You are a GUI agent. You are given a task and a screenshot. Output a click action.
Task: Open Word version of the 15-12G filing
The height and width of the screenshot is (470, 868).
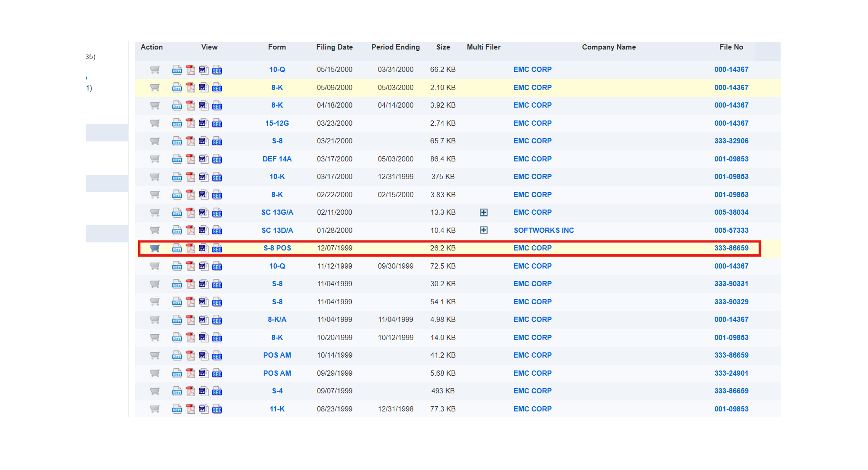pyautogui.click(x=203, y=123)
